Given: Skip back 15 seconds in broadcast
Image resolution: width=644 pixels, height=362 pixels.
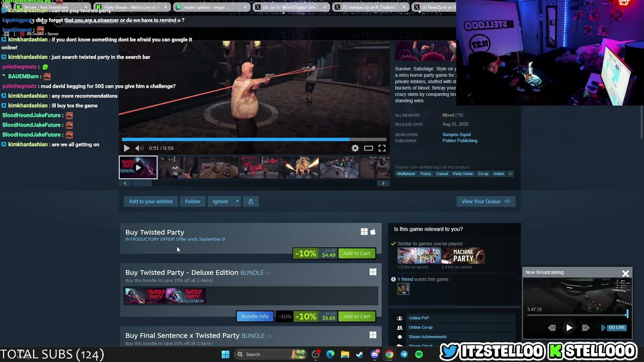Looking at the screenshot, I should tap(552, 328).
